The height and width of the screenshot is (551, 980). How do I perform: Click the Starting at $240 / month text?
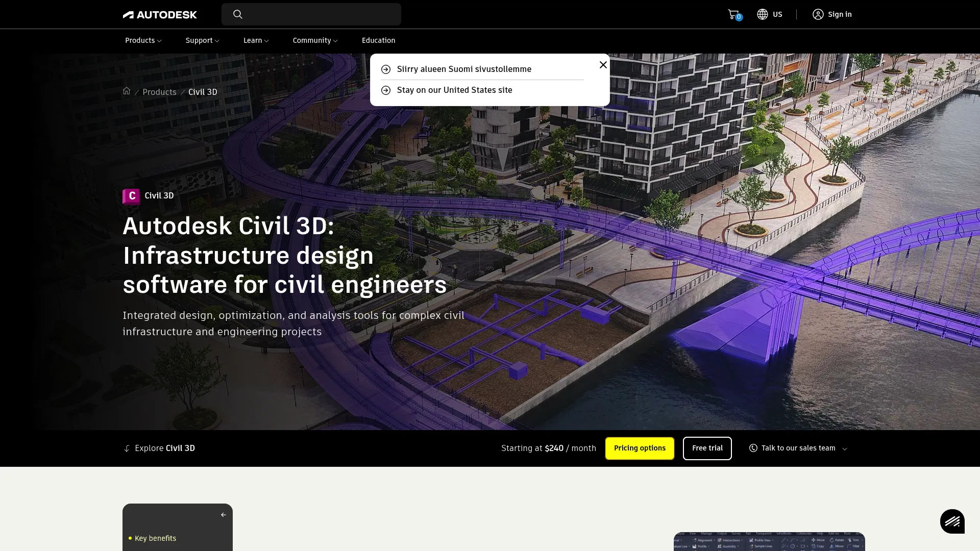(x=548, y=448)
